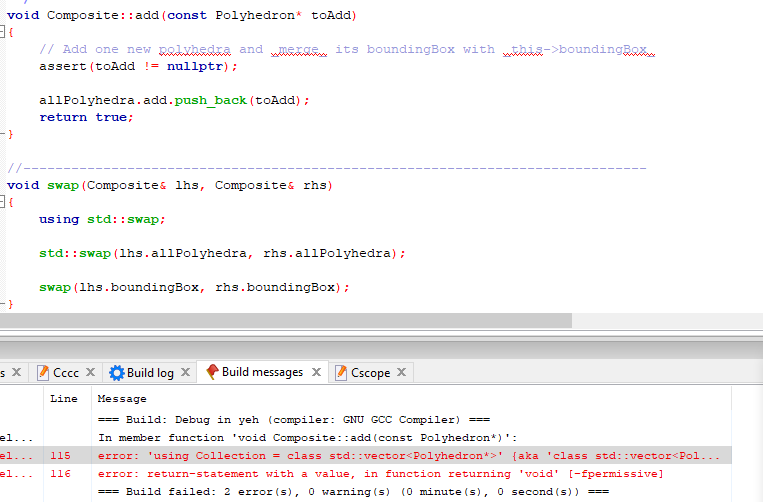This screenshot has width=763, height=502.
Task: Close the Cccc tab
Action: (91, 372)
